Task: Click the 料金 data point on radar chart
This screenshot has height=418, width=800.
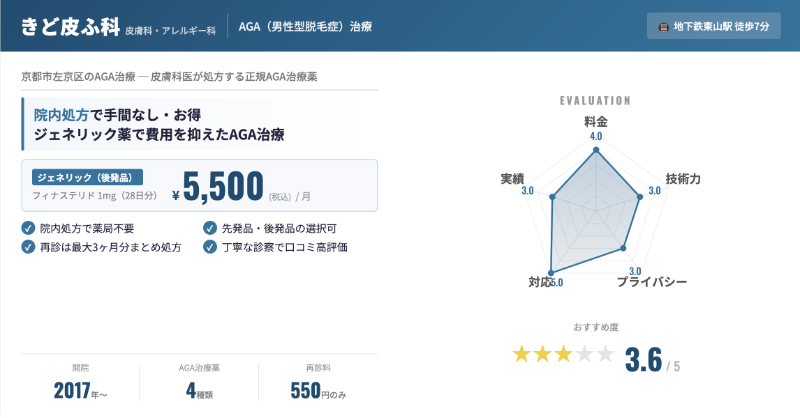Action: click(596, 151)
